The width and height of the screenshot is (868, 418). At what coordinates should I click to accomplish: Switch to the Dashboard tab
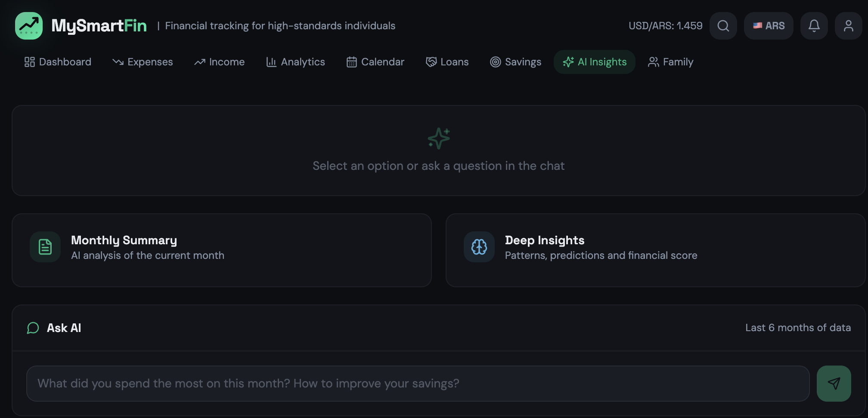pos(57,62)
